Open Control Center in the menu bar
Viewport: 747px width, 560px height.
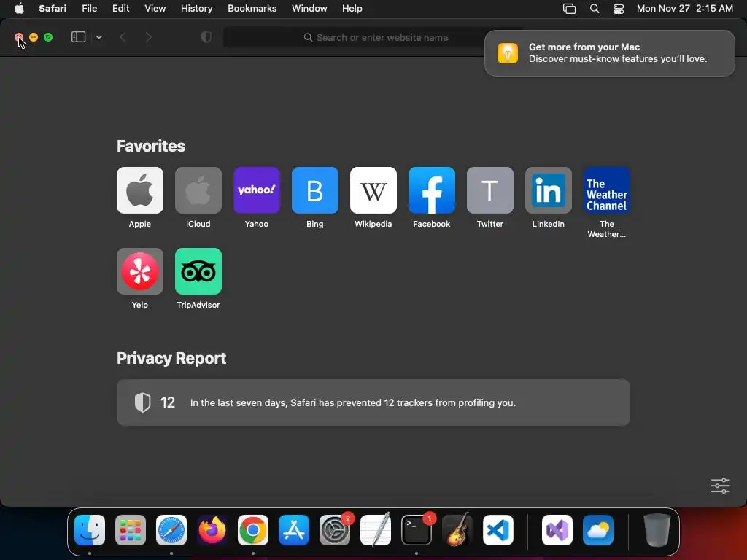619,8
